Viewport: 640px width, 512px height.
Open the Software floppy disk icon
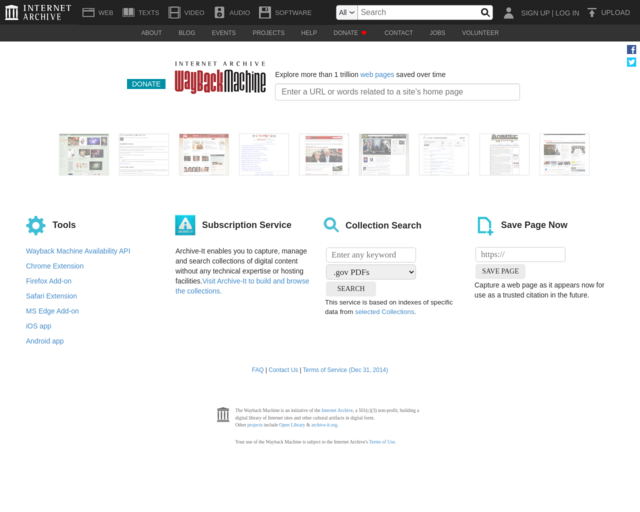[265, 13]
